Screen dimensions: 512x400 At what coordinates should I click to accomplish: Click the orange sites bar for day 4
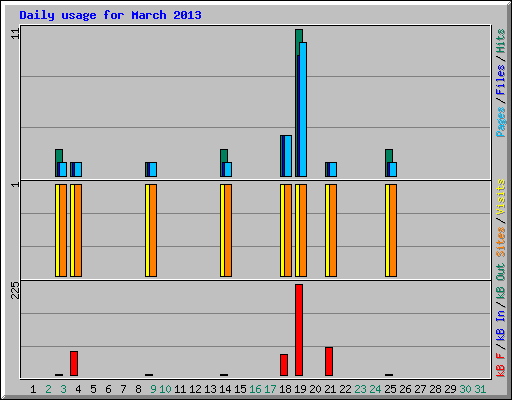point(78,230)
